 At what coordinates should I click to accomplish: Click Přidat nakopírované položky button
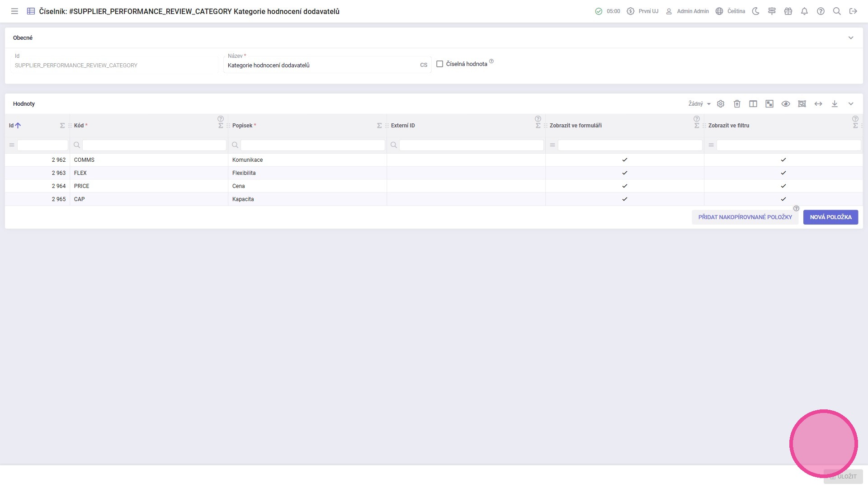click(x=745, y=217)
